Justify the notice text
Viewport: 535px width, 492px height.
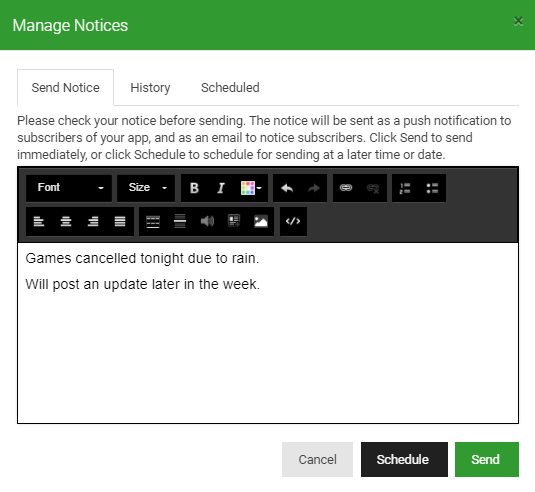click(120, 221)
